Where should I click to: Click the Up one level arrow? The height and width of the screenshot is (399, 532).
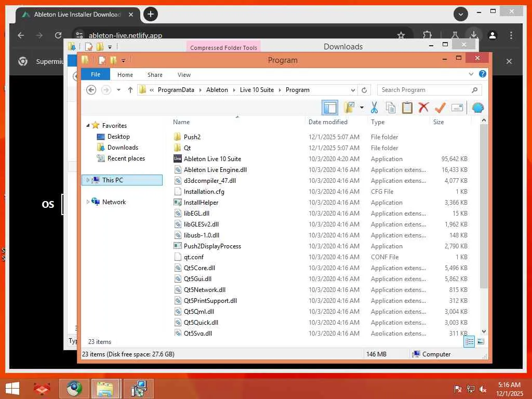pyautogui.click(x=130, y=90)
